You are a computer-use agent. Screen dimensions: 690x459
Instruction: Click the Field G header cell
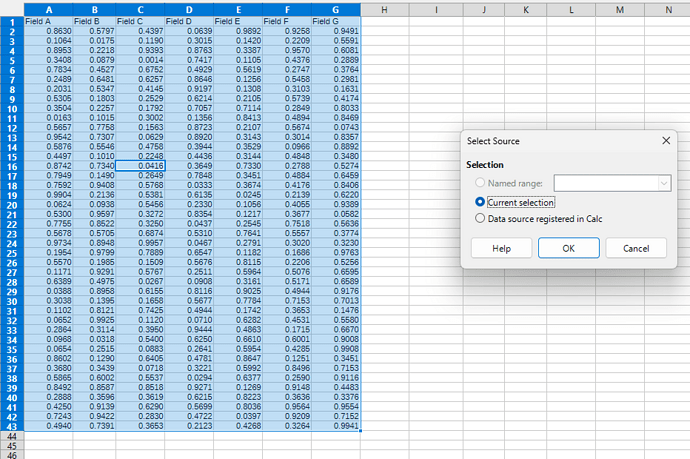pyautogui.click(x=336, y=21)
